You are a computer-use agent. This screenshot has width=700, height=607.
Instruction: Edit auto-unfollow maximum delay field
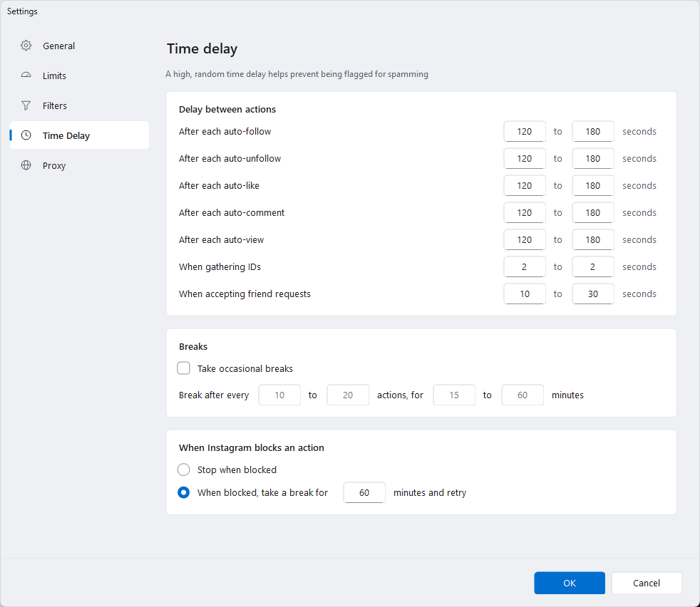point(593,158)
